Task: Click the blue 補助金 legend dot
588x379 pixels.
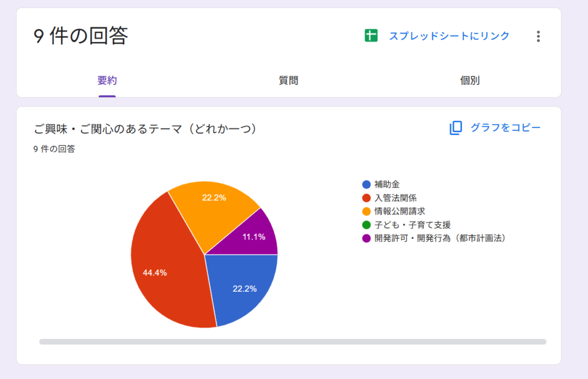Action: (366, 184)
